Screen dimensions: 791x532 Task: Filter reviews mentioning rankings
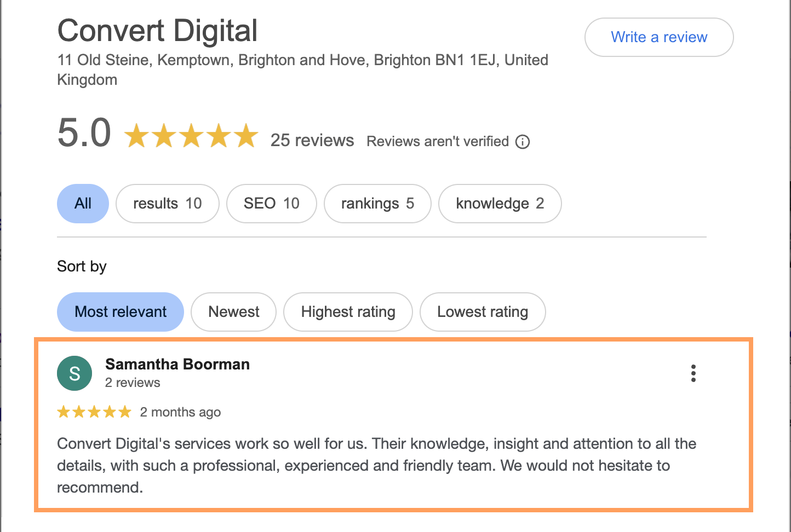[377, 204]
